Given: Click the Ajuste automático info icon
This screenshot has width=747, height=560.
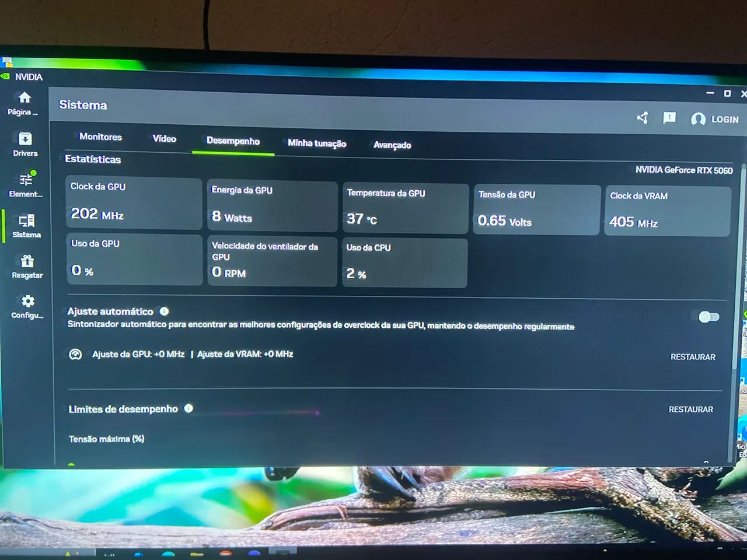Looking at the screenshot, I should coord(165,311).
